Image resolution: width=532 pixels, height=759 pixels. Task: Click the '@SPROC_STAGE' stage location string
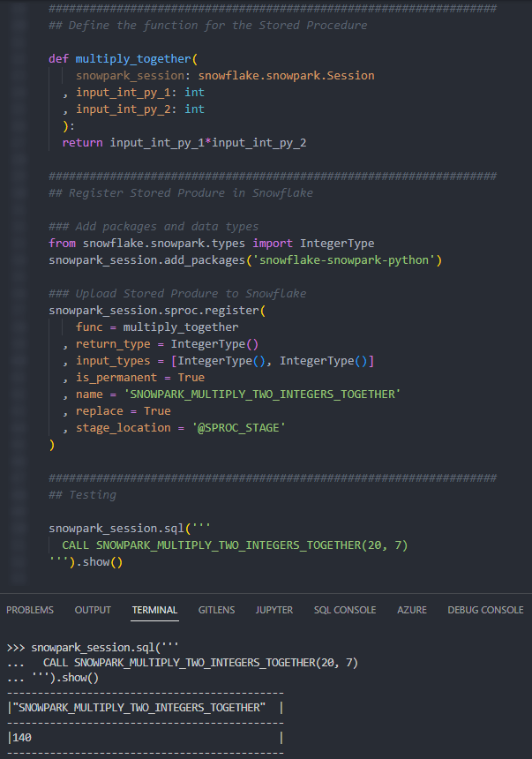coord(238,428)
